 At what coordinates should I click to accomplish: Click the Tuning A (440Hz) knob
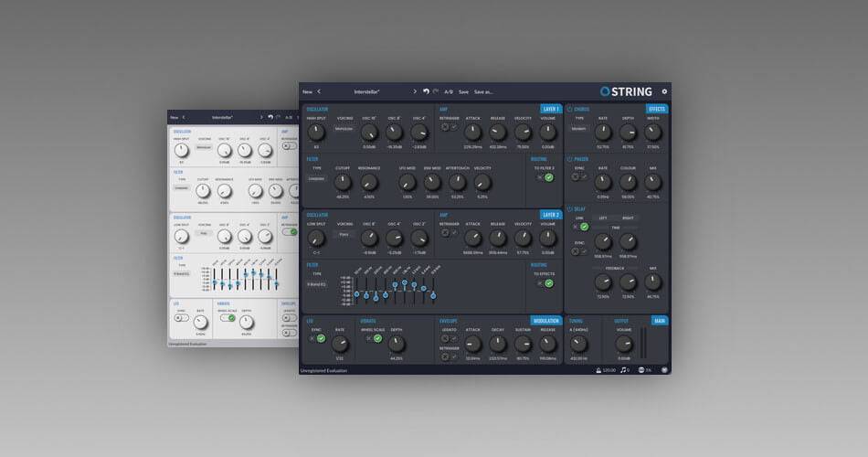(x=578, y=344)
